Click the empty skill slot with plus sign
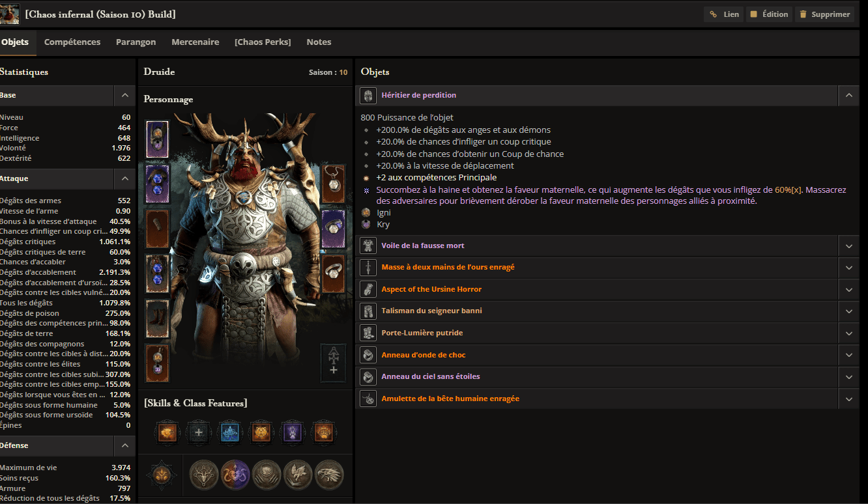Screen dimensions: 868x504 click(x=198, y=432)
